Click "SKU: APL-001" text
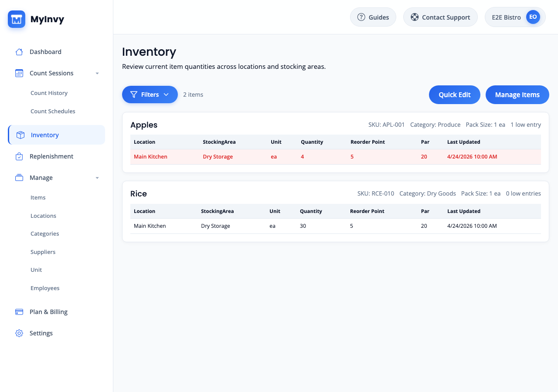 [387, 125]
